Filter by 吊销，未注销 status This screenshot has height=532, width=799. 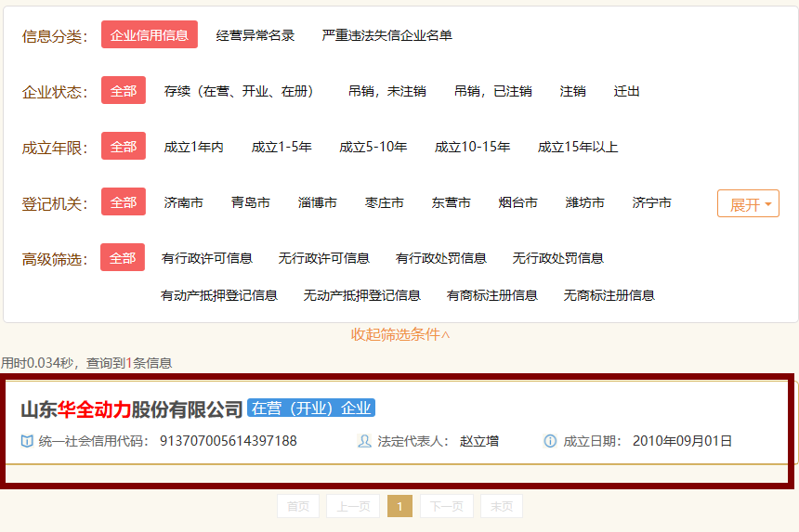click(386, 91)
